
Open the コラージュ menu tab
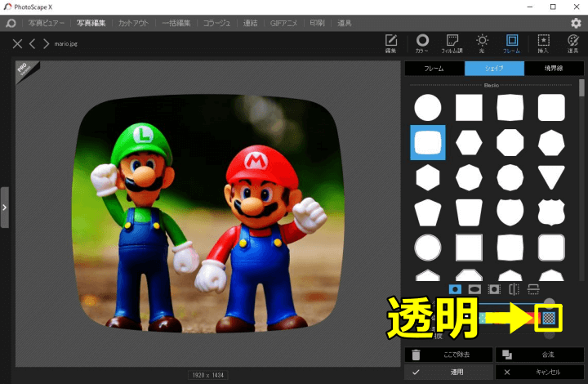[216, 23]
